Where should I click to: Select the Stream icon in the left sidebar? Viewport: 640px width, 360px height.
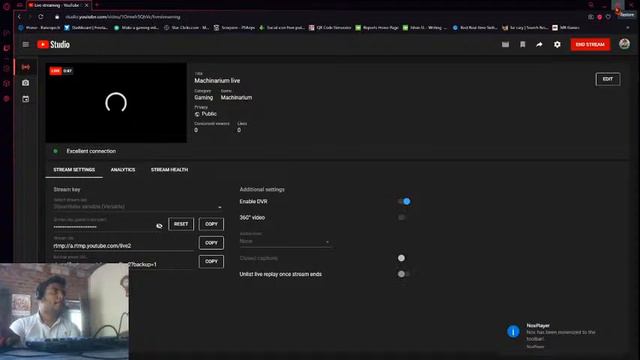click(x=26, y=67)
